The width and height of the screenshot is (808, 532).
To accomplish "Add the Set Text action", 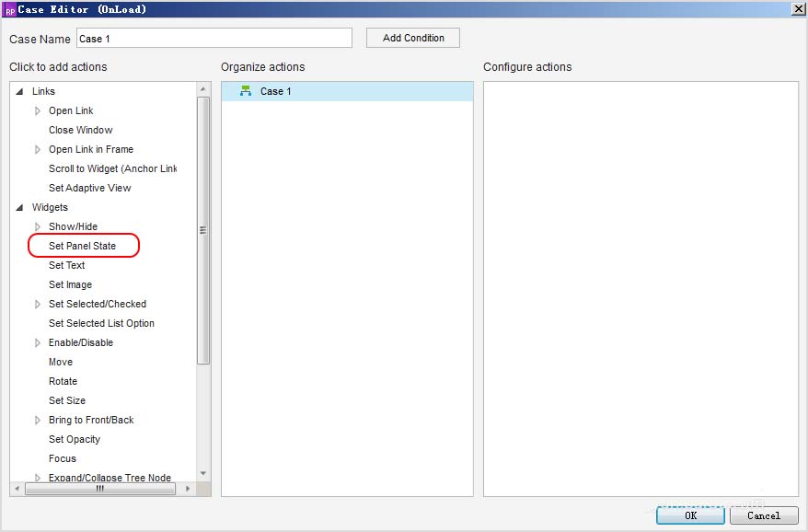I will click(x=66, y=265).
